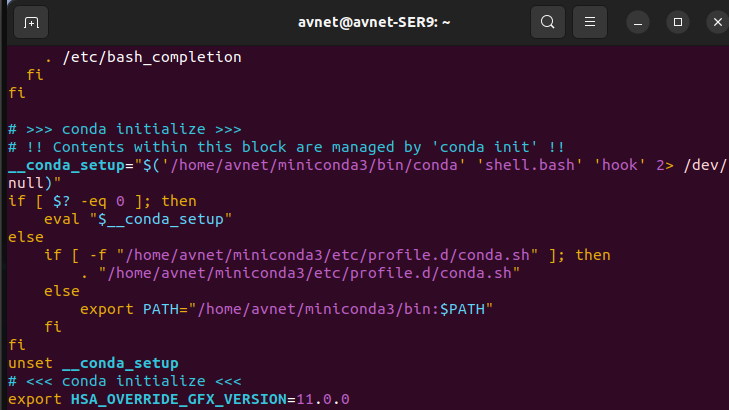Click the __conda_setup= assignment line
The height and width of the screenshot is (410, 729).
[360, 165]
